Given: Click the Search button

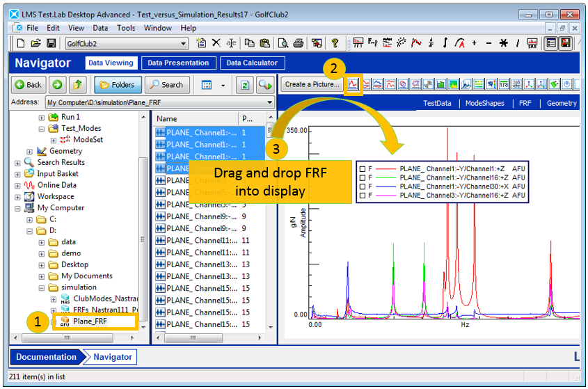Looking at the screenshot, I should click(166, 85).
